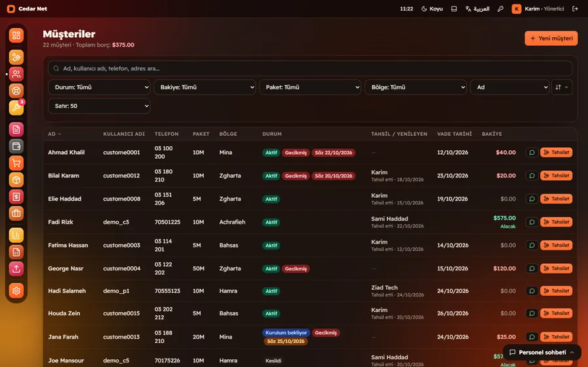This screenshot has height=367, width=588.
Task: Open the Durum: Tümü dropdown
Action: click(99, 88)
